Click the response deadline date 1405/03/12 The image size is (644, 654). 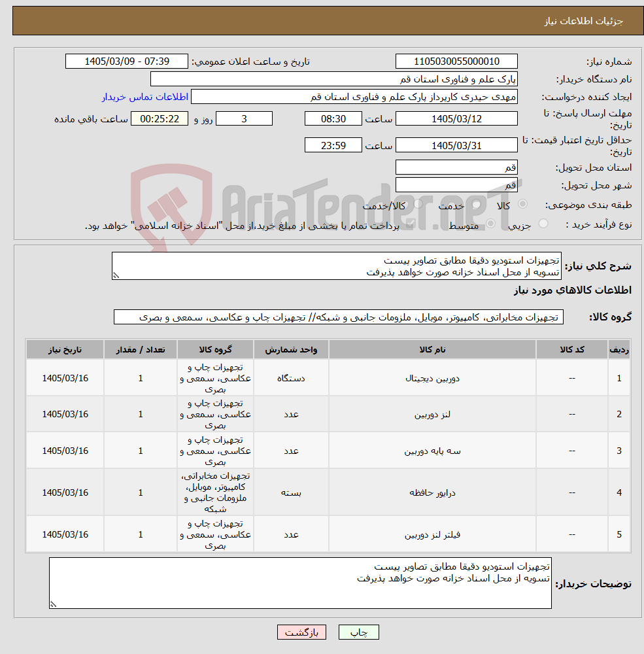[456, 119]
